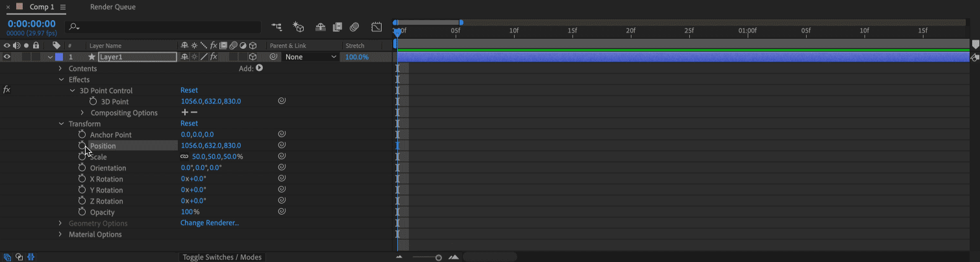The width and height of the screenshot is (980, 262).
Task: Click the Add contents arrow button
Action: 259,68
